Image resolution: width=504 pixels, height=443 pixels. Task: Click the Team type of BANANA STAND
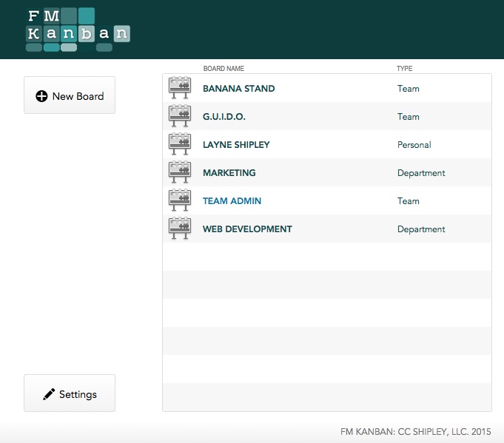409,89
